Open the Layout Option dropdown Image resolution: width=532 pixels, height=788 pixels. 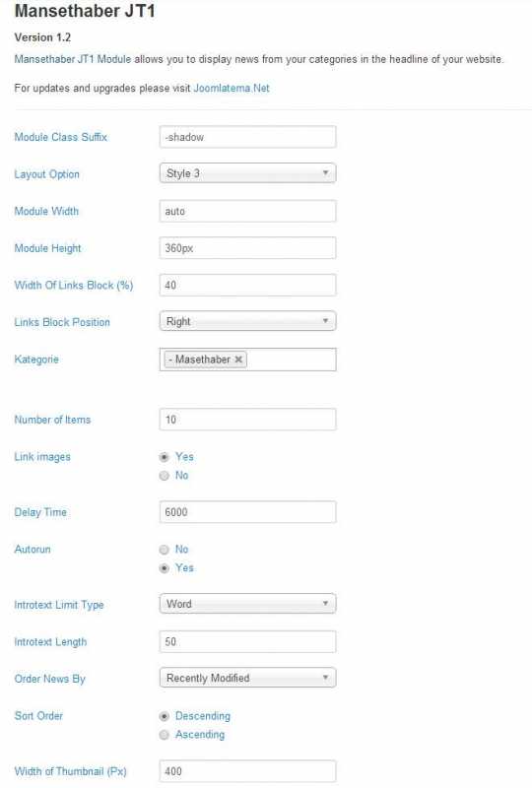(248, 173)
